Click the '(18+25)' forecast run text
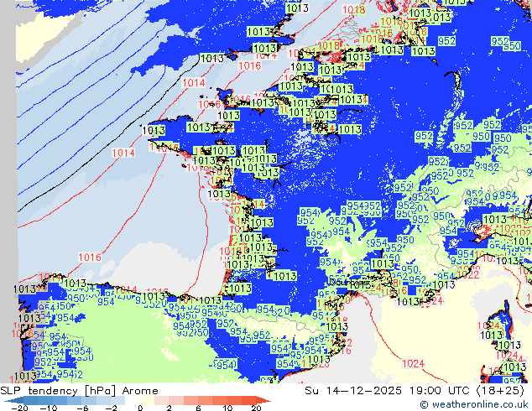532x411 pixels. point(500,391)
